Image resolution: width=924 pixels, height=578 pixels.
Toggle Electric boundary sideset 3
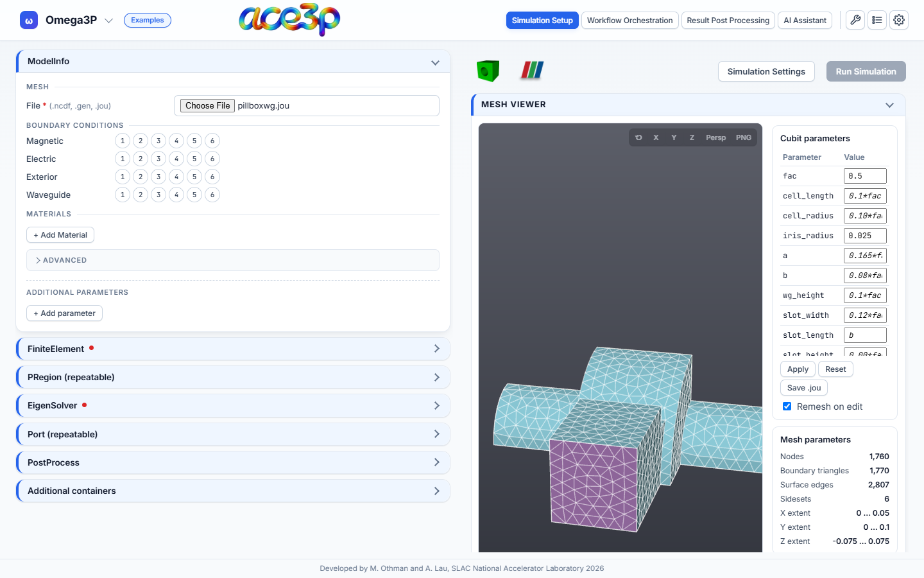click(158, 159)
